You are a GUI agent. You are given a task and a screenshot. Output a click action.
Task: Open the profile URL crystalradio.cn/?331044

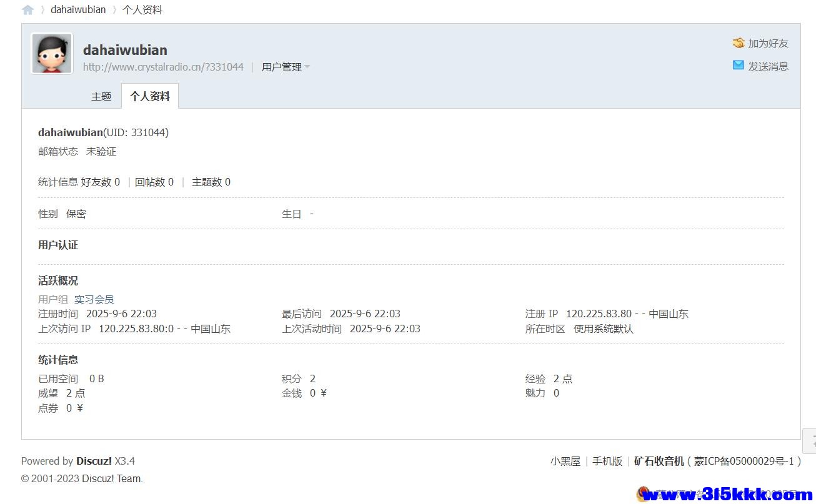[163, 67]
